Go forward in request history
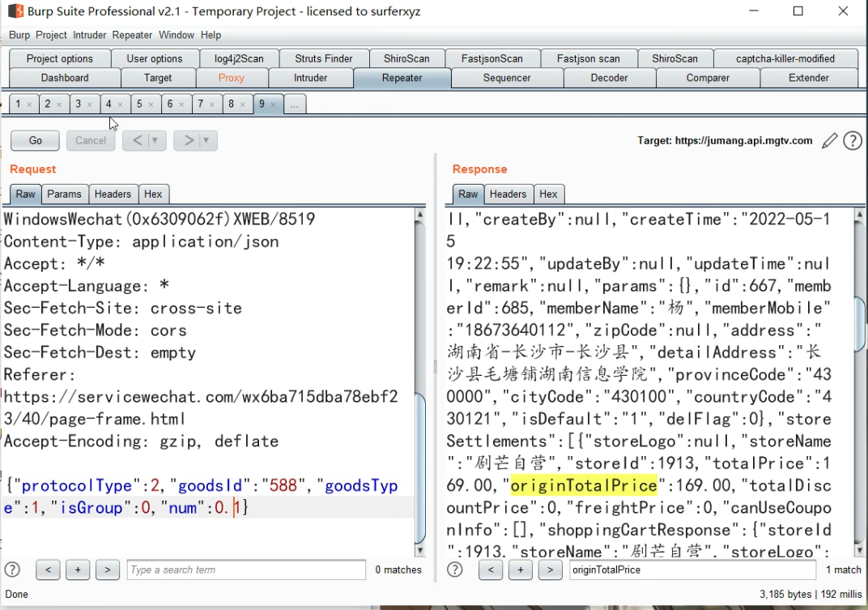The width and height of the screenshot is (868, 610). tap(188, 141)
